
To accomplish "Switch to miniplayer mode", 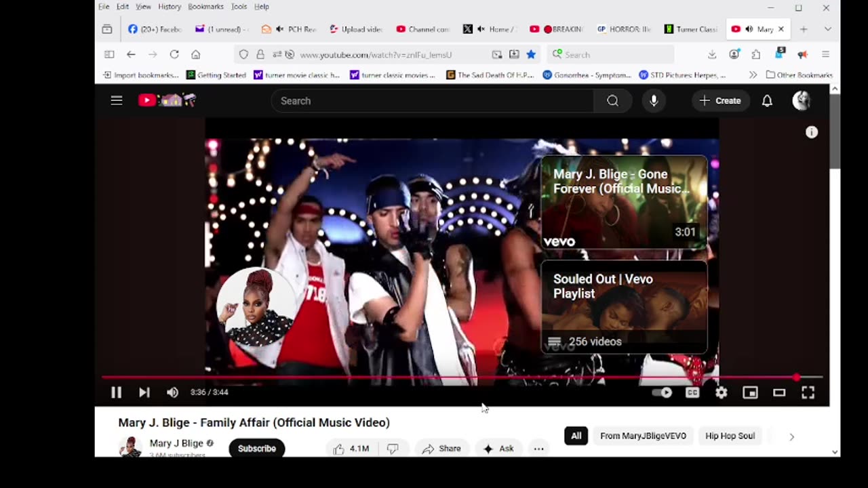I will coord(750,392).
